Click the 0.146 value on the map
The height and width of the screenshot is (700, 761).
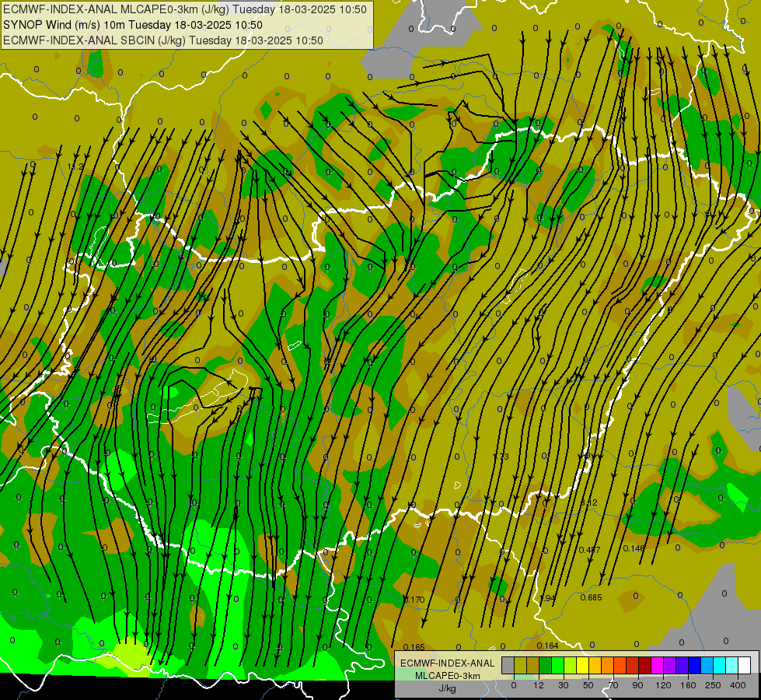(x=634, y=548)
